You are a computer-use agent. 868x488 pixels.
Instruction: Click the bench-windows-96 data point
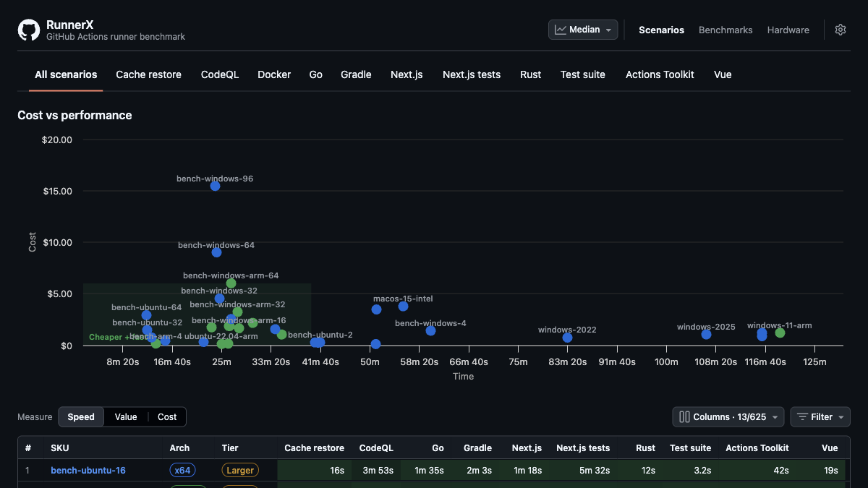coord(215,186)
